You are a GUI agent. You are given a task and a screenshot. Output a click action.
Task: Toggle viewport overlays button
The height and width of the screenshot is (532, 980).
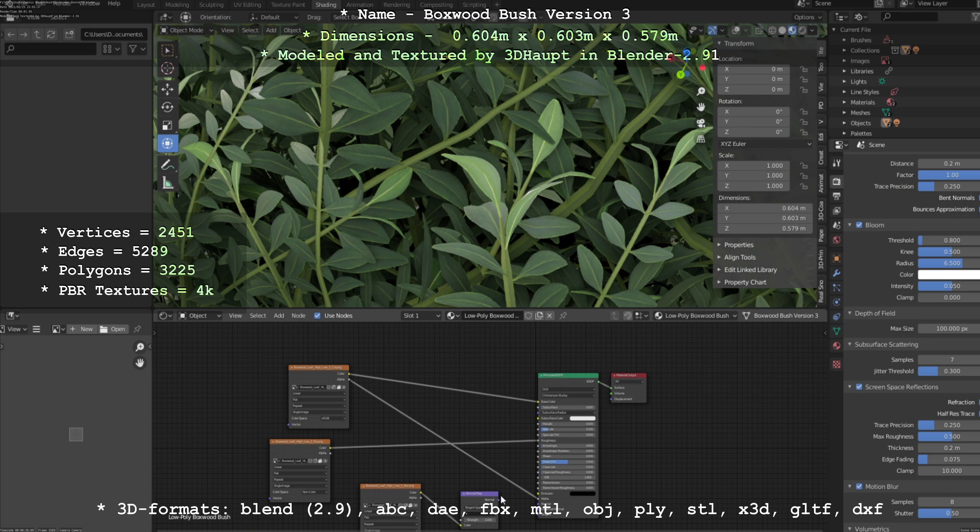pyautogui.click(x=736, y=30)
